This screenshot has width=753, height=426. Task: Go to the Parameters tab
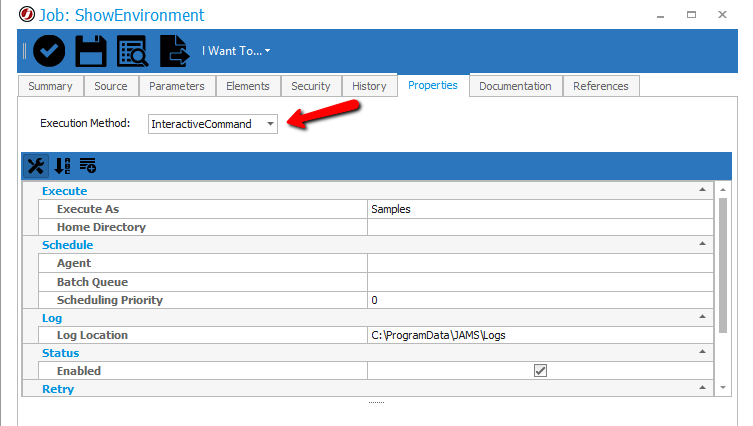[x=177, y=86]
